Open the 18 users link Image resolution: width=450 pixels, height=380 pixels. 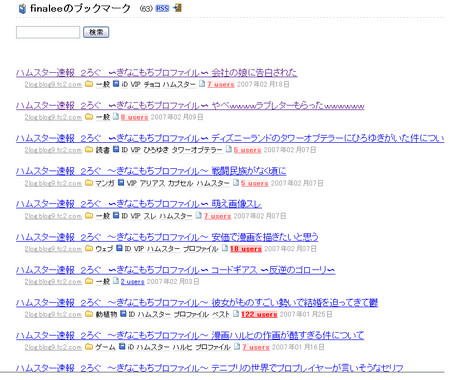[x=246, y=249]
